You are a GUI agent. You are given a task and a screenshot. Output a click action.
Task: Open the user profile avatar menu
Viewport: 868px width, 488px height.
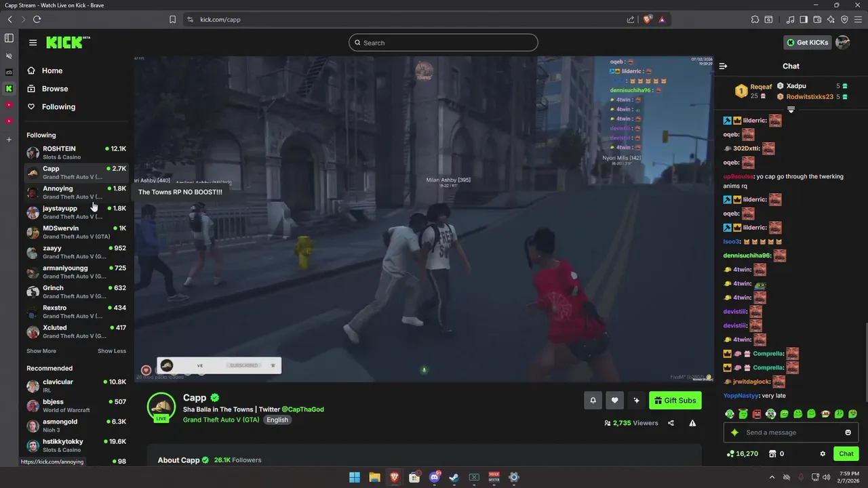843,43
